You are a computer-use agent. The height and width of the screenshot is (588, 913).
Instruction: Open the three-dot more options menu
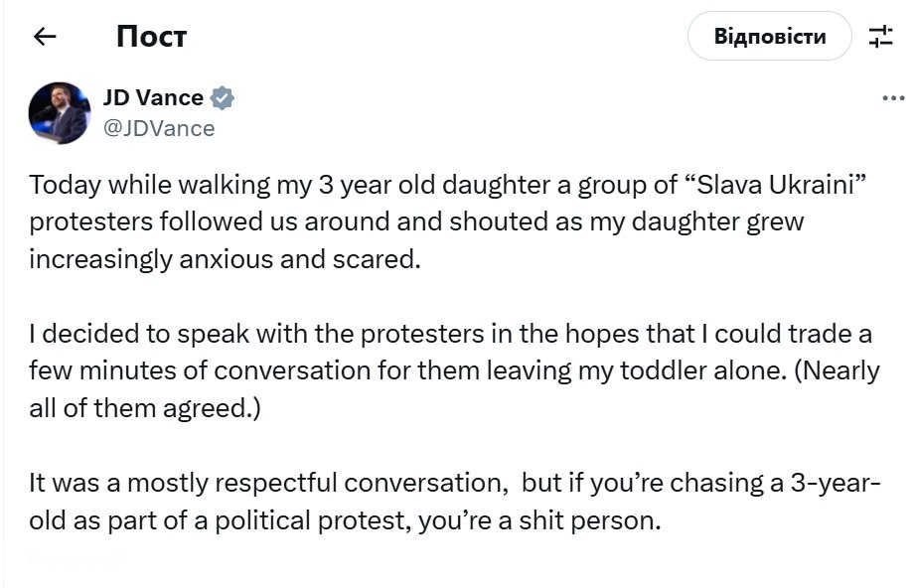point(893,99)
